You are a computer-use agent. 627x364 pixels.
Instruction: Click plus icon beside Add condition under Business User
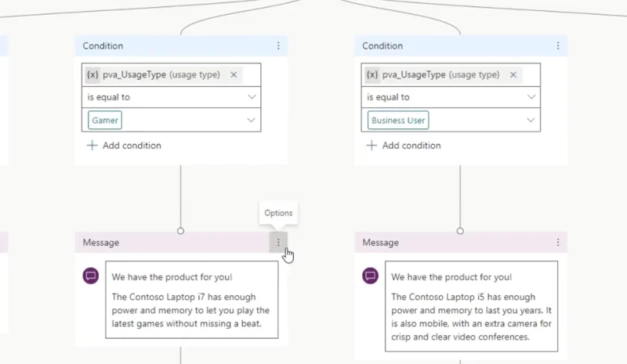[x=371, y=146]
